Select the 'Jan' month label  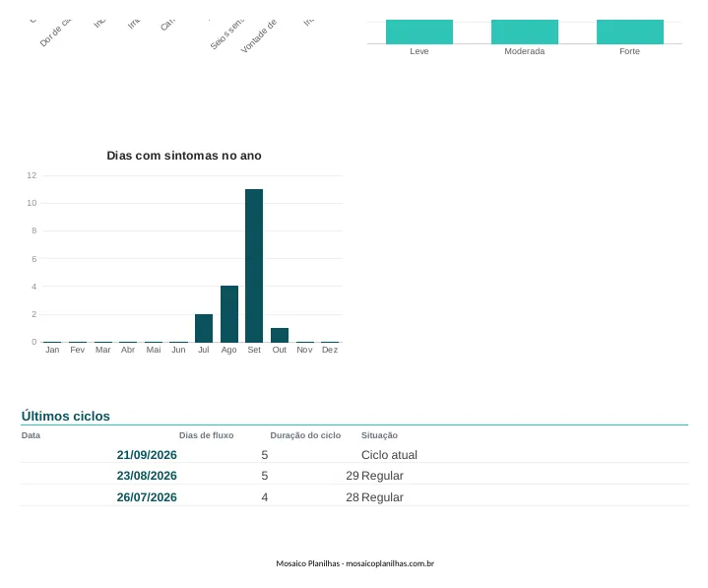click(52, 350)
